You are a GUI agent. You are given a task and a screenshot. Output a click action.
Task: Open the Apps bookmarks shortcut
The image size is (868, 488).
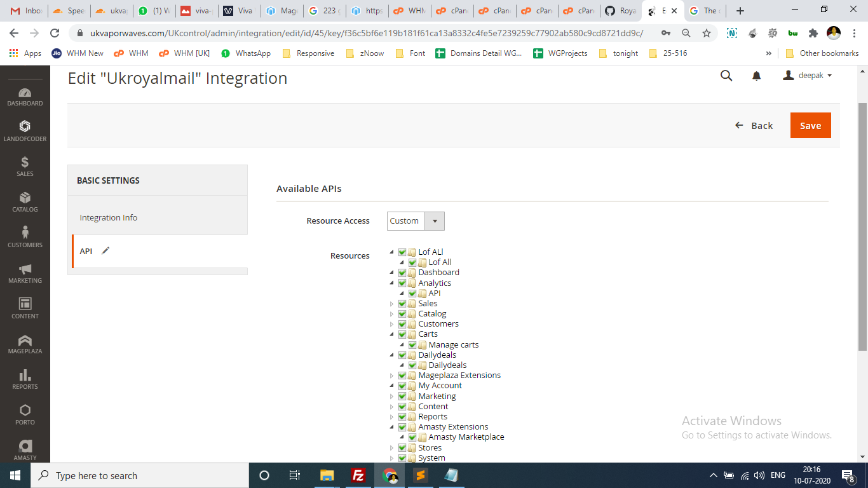point(25,53)
